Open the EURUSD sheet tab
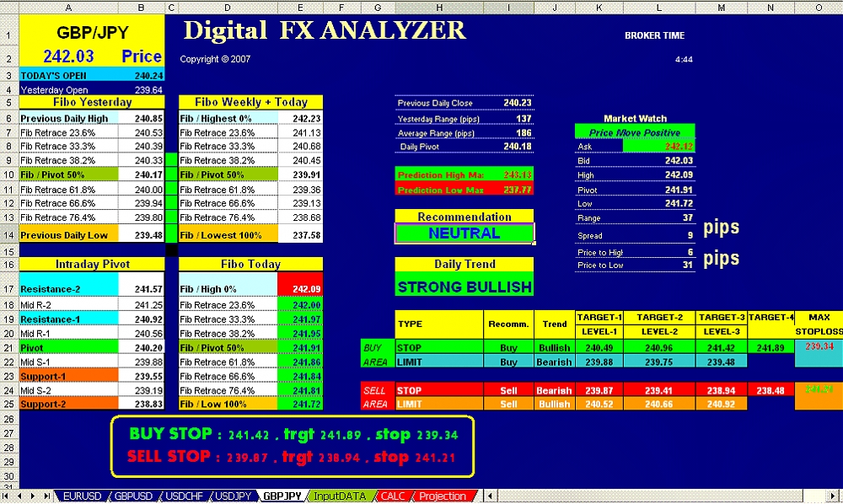 click(x=83, y=496)
